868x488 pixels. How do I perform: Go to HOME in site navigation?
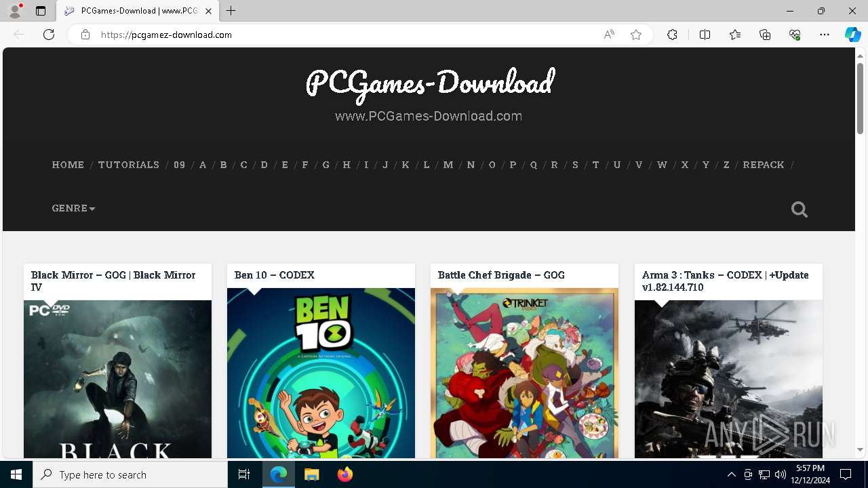click(68, 165)
